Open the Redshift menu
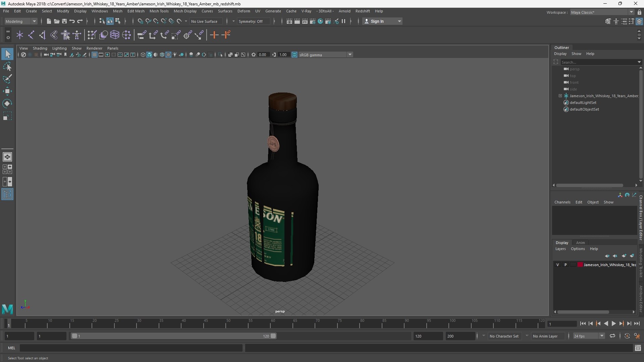Screen dimensions: 644x362 (362, 11)
